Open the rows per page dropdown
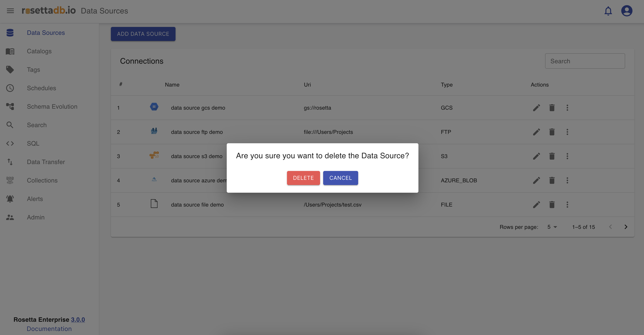This screenshot has height=335, width=644. (x=552, y=227)
